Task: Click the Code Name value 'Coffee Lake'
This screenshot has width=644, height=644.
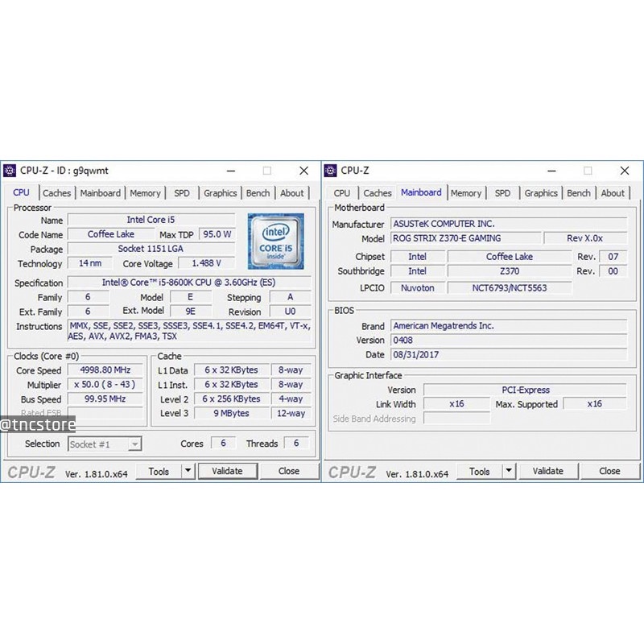Action: pyautogui.click(x=111, y=234)
